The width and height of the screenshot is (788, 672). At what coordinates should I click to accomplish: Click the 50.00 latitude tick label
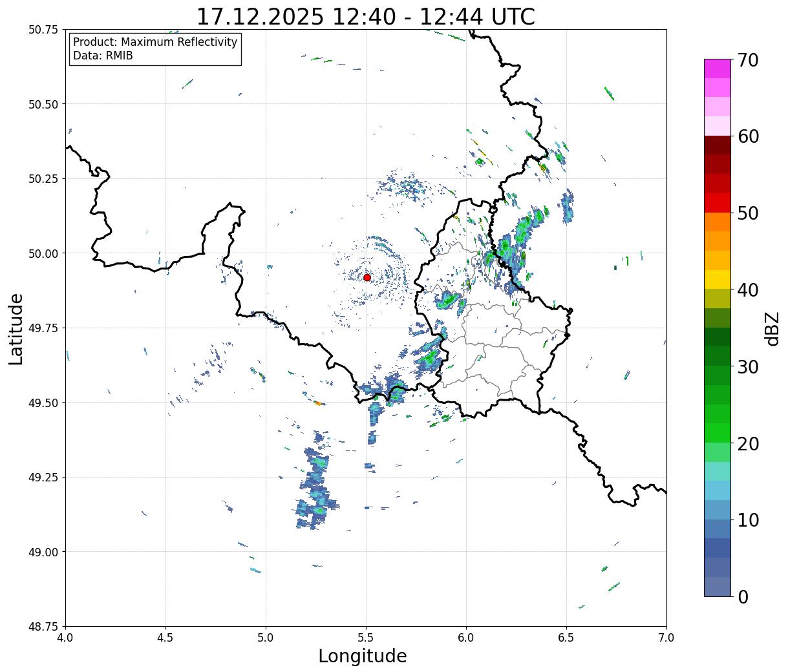pos(43,253)
